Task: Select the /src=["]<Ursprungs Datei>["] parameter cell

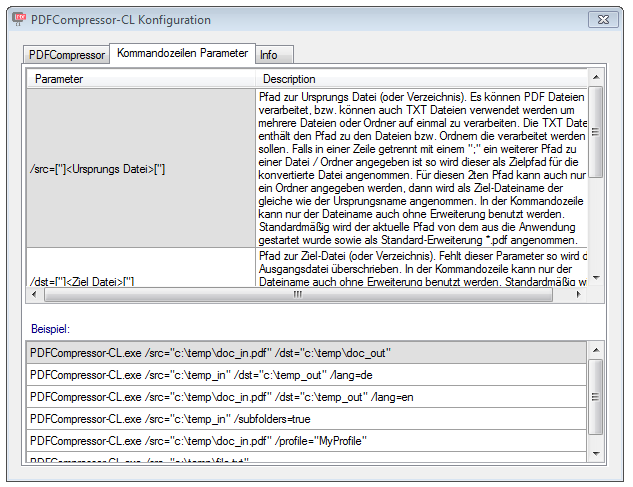Action: (141, 168)
